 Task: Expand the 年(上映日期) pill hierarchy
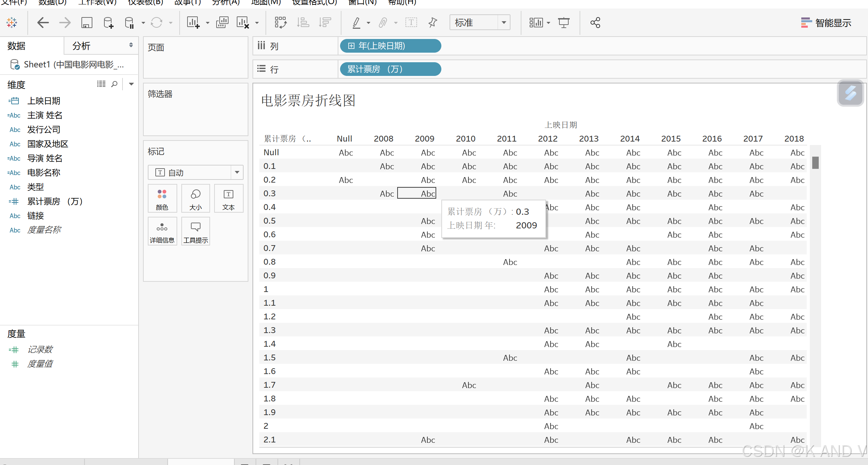[351, 46]
